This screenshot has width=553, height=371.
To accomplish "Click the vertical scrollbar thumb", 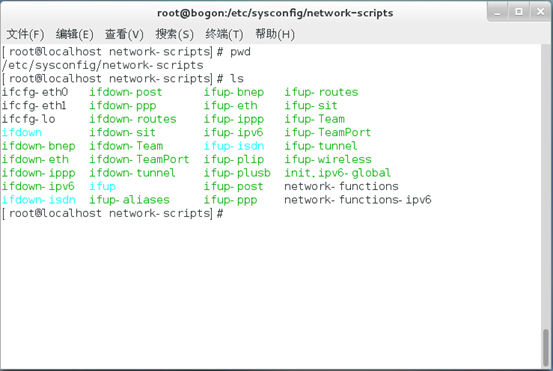I will point(546,348).
